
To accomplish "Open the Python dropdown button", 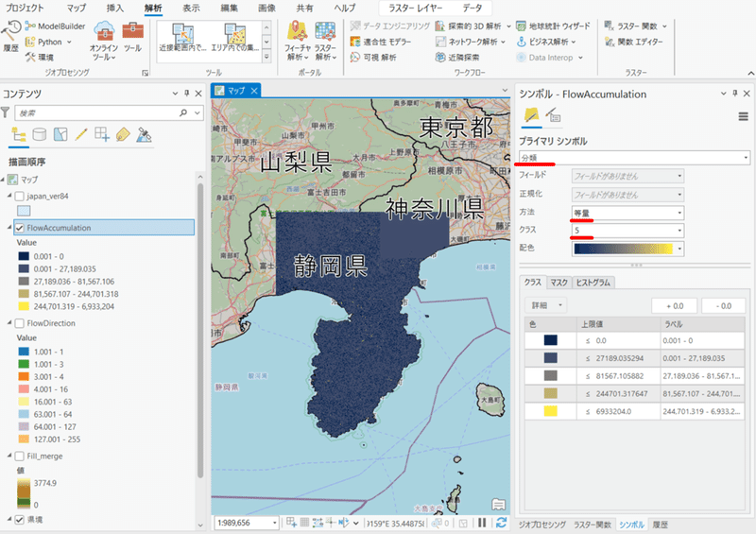I will click(48, 42).
